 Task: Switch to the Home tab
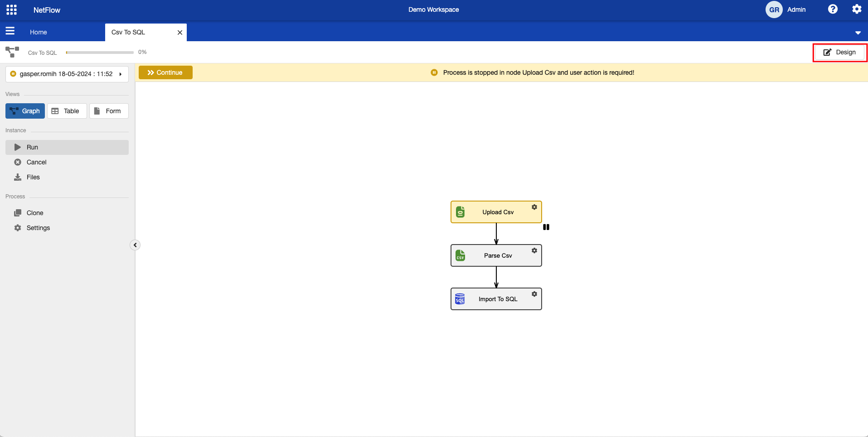pos(39,32)
